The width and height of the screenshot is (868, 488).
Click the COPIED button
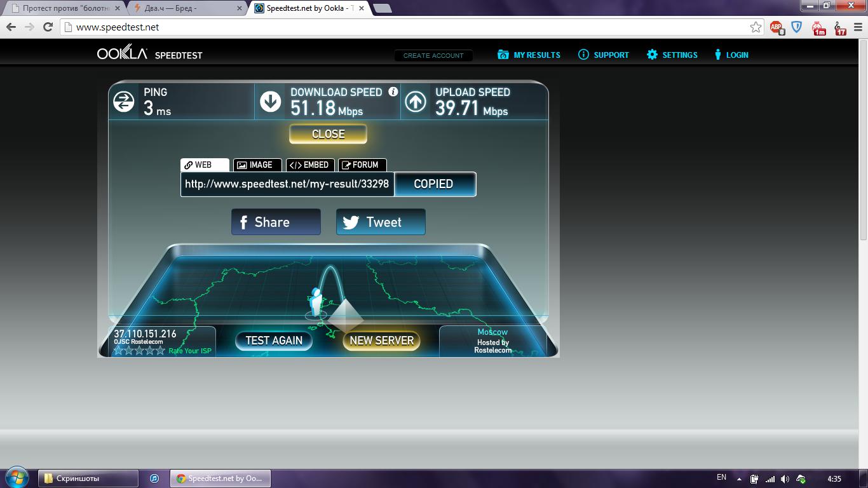434,184
